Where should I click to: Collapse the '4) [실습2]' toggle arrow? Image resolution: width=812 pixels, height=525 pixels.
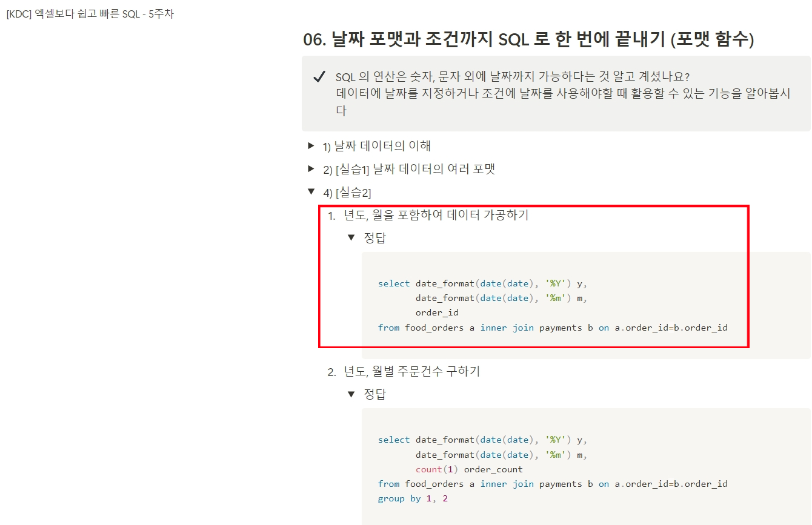(311, 192)
